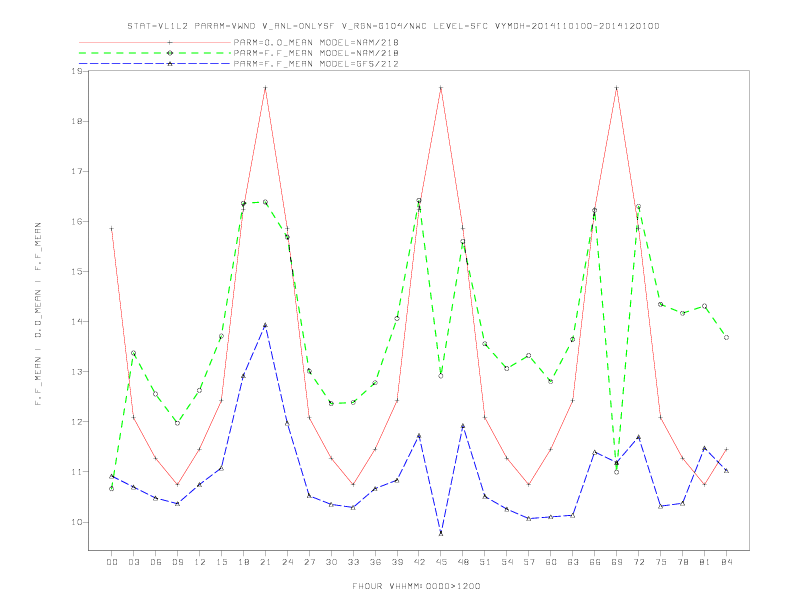
Task: Click y-axis tick label 10
Action: click(x=77, y=522)
